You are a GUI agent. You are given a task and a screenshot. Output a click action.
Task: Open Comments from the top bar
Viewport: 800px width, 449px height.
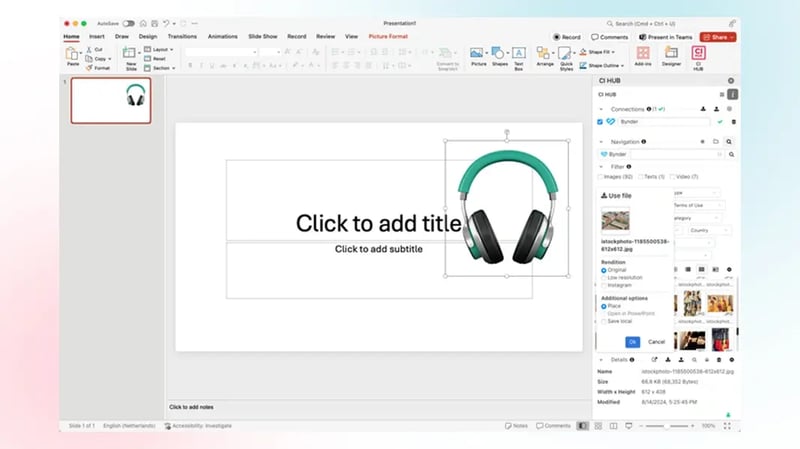point(610,37)
